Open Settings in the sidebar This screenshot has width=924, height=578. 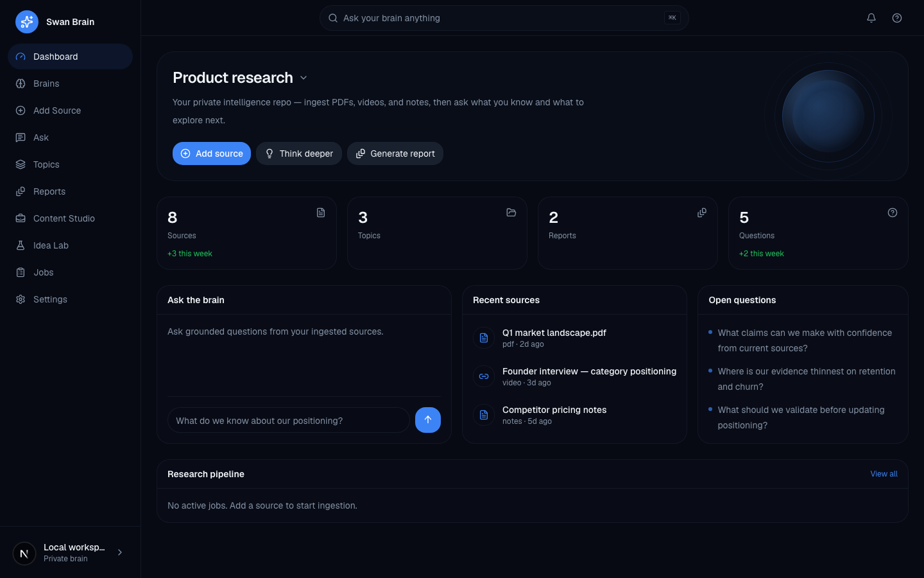pyautogui.click(x=70, y=299)
